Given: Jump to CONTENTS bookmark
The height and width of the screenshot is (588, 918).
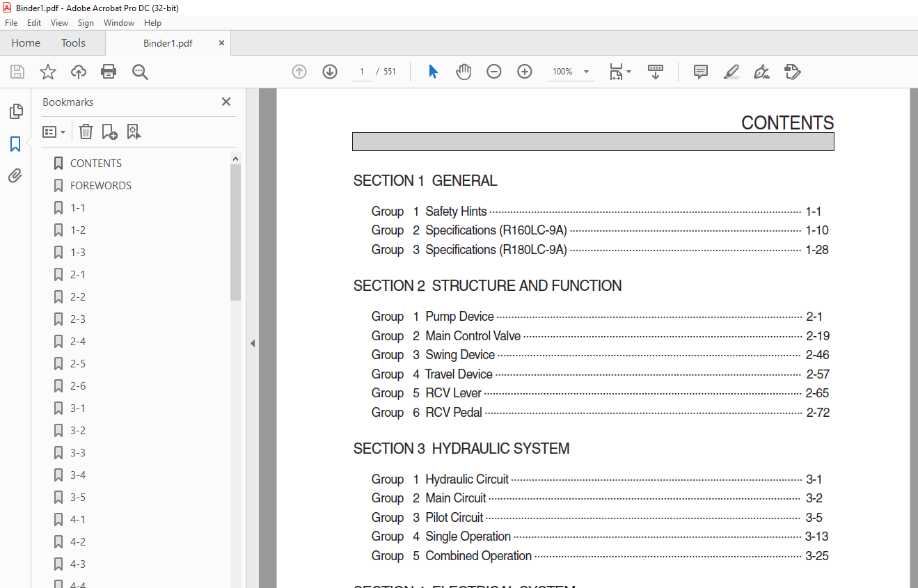Looking at the screenshot, I should [x=96, y=164].
